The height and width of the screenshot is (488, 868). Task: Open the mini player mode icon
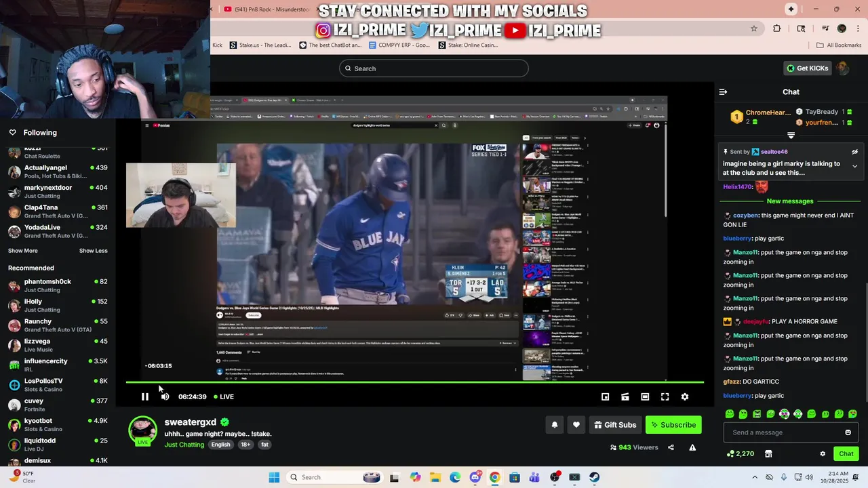click(606, 397)
